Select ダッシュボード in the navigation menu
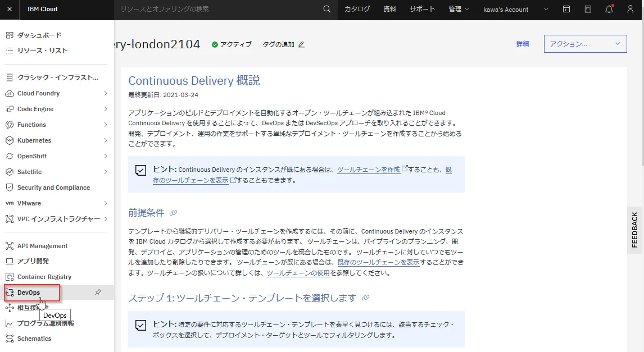 click(39, 35)
